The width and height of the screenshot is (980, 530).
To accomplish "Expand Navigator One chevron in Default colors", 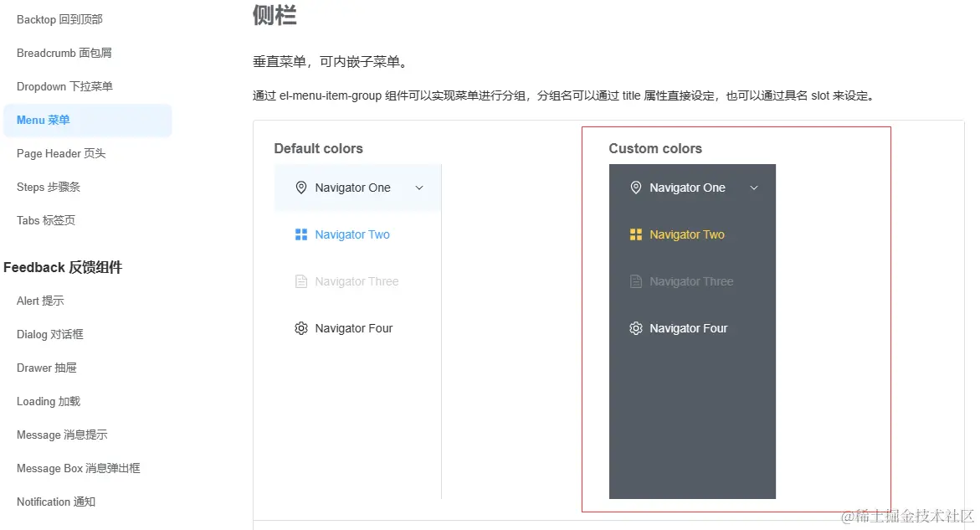I will pyautogui.click(x=419, y=188).
